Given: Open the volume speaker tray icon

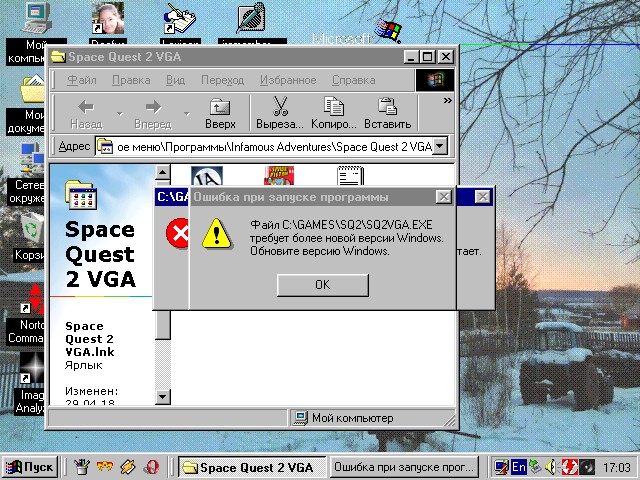Looking at the screenshot, I should point(552,467).
